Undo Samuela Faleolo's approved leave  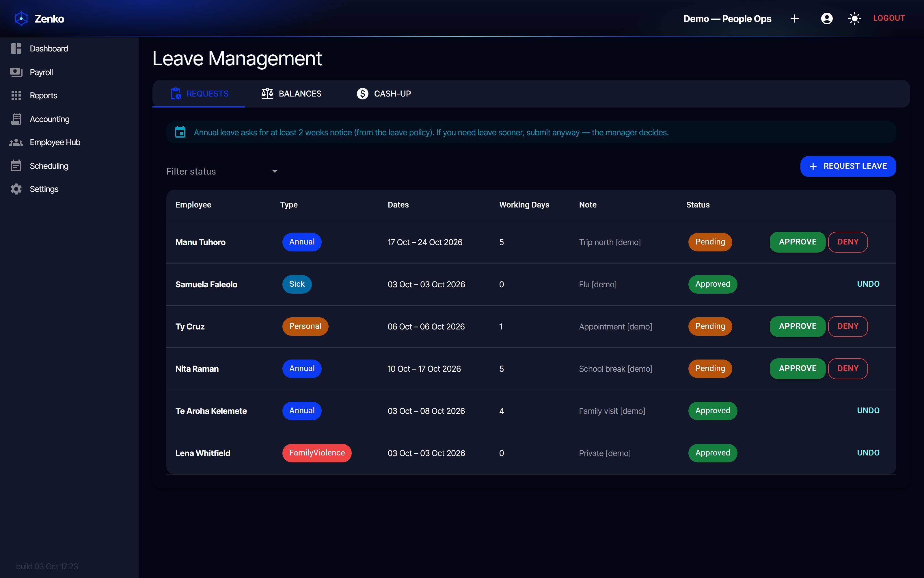click(x=868, y=284)
